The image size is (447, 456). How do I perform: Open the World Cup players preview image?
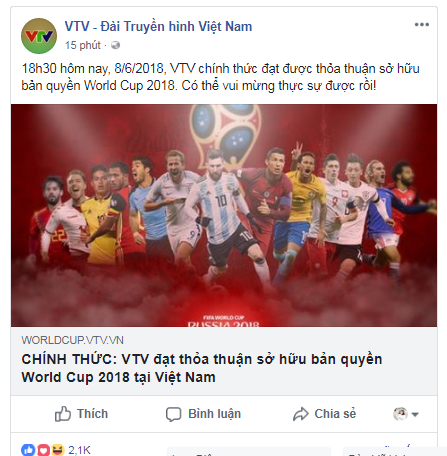(224, 215)
